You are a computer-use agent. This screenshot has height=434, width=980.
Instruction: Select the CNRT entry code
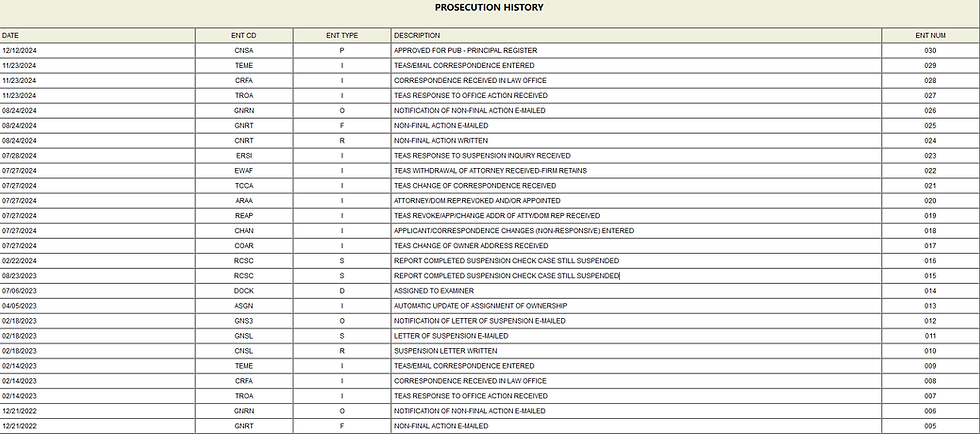(x=244, y=141)
